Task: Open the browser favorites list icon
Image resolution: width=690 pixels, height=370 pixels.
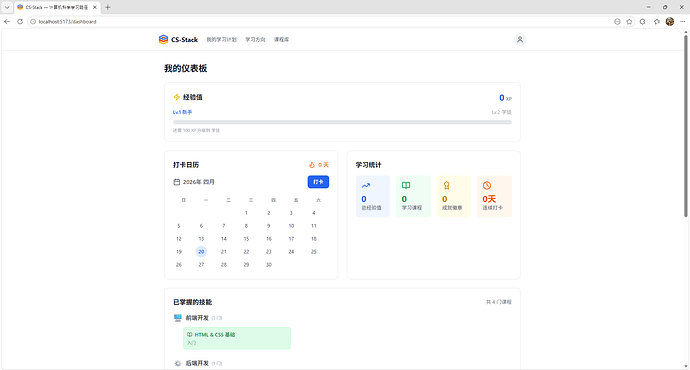Action: [657, 22]
